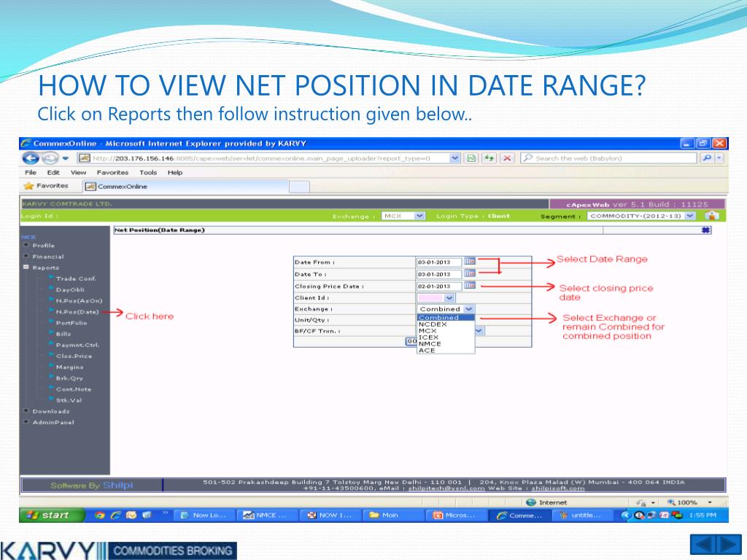The height and width of the screenshot is (560, 747).
Task: Open Bills report
Action: 63,334
